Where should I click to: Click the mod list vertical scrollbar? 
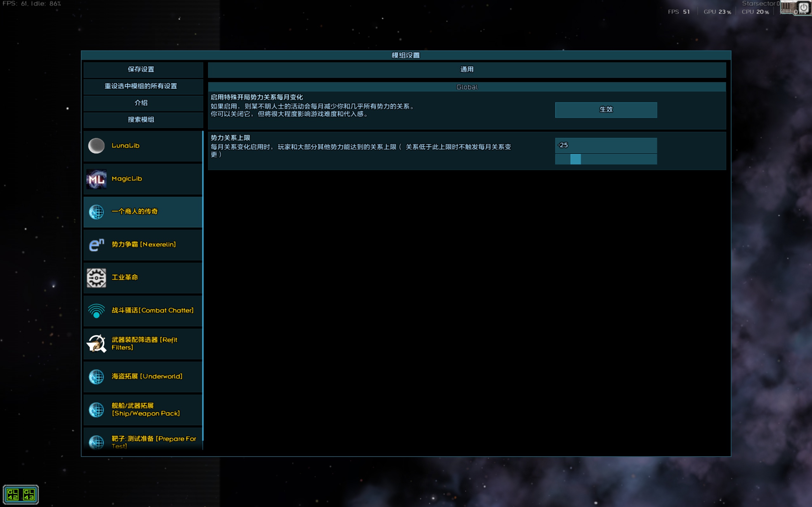[203, 285]
